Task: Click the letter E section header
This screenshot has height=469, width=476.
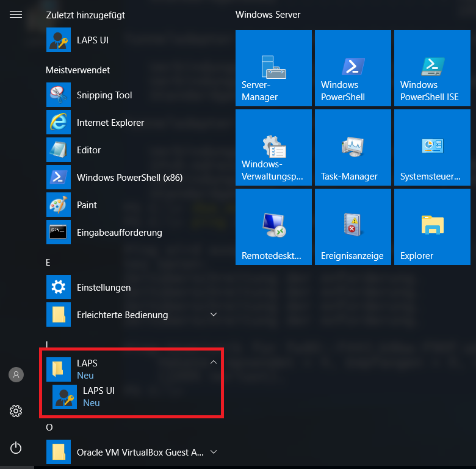Action: tap(48, 262)
